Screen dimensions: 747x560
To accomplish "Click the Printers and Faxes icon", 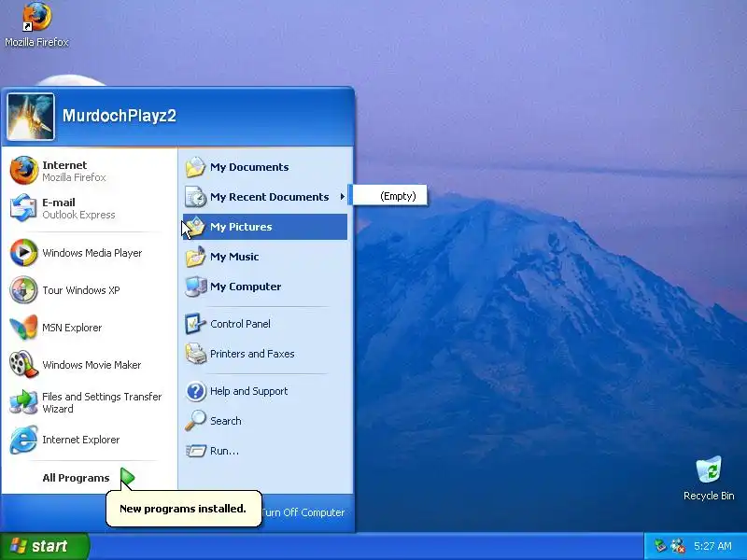I will (195, 354).
